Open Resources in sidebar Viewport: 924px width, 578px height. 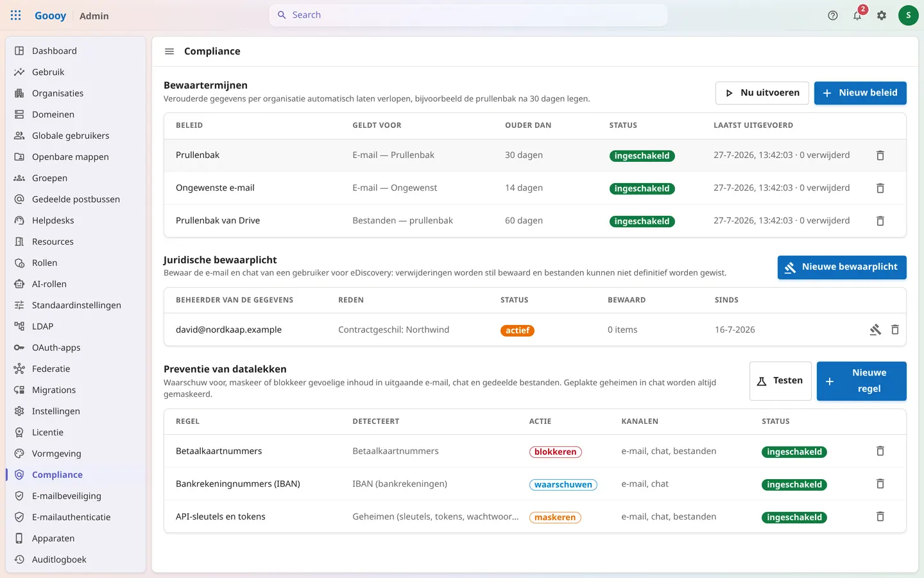point(76,241)
